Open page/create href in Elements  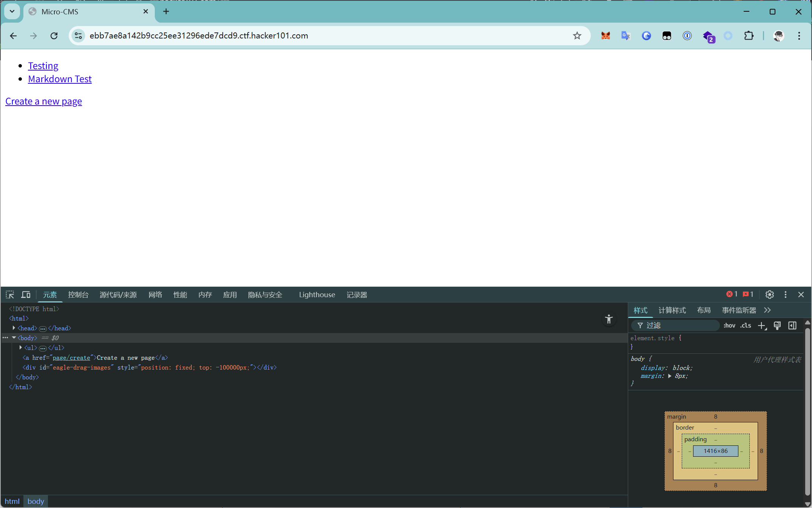coord(71,358)
